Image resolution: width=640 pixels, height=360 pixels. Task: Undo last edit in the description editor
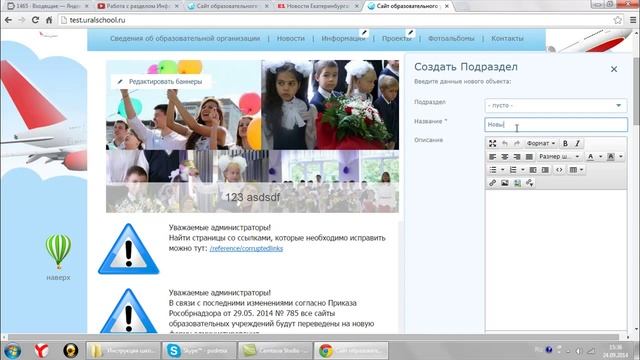click(x=505, y=143)
